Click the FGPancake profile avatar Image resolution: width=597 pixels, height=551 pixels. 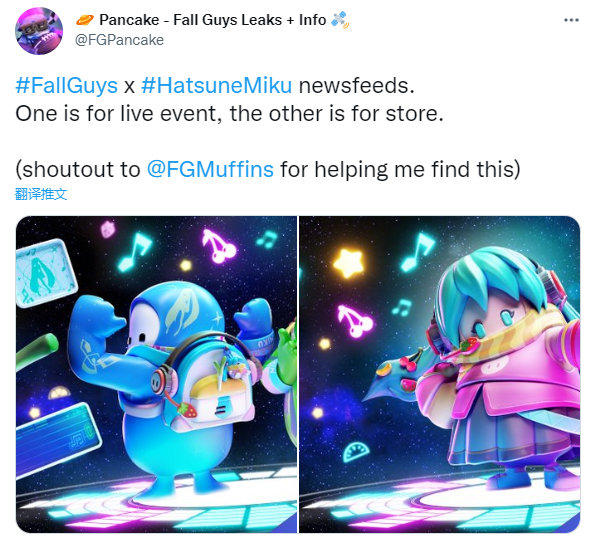(x=39, y=31)
